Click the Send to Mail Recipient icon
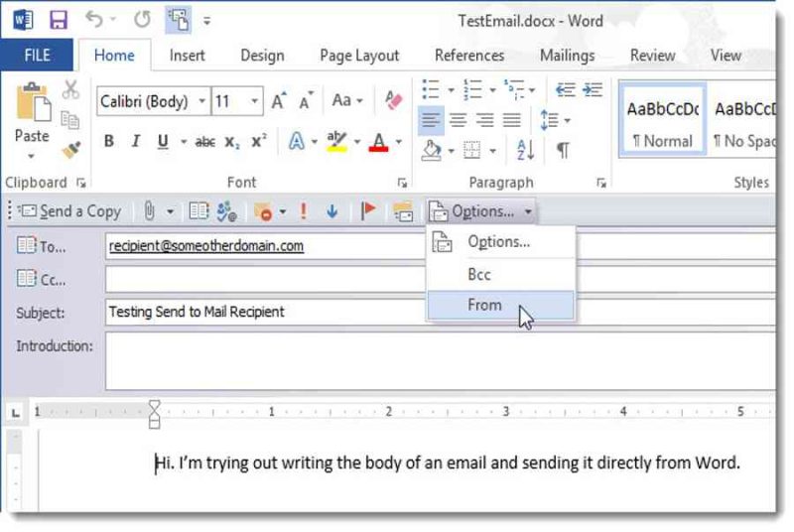The height and width of the screenshot is (532, 794). click(179, 20)
